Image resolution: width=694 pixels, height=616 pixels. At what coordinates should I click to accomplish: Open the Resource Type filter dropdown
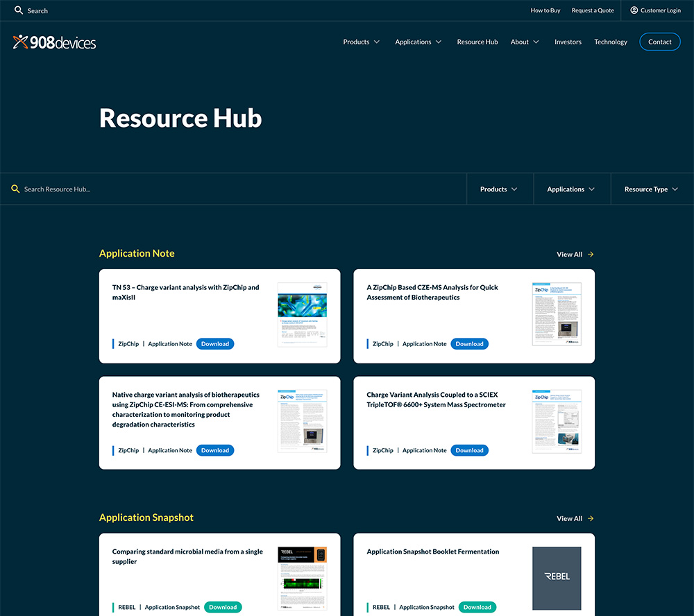[x=651, y=189]
